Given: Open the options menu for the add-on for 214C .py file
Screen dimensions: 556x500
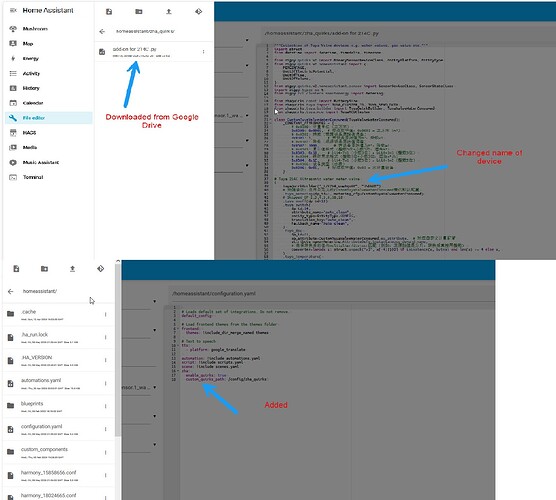Looking at the screenshot, I should tap(203, 52).
